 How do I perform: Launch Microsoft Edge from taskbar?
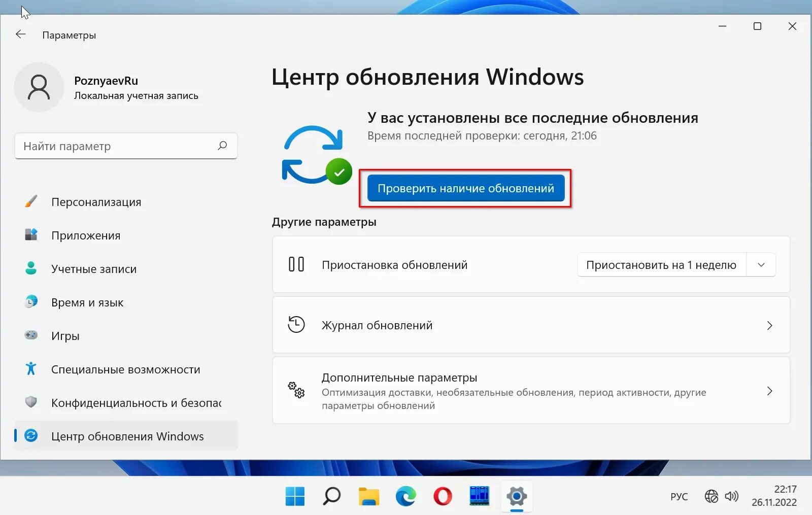pyautogui.click(x=406, y=496)
